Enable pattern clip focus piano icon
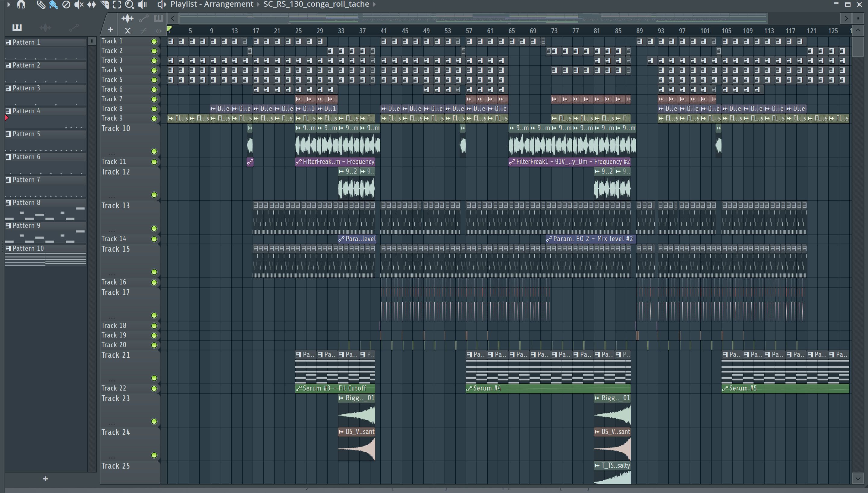Screen dimensions: 868x493 tap(159, 18)
